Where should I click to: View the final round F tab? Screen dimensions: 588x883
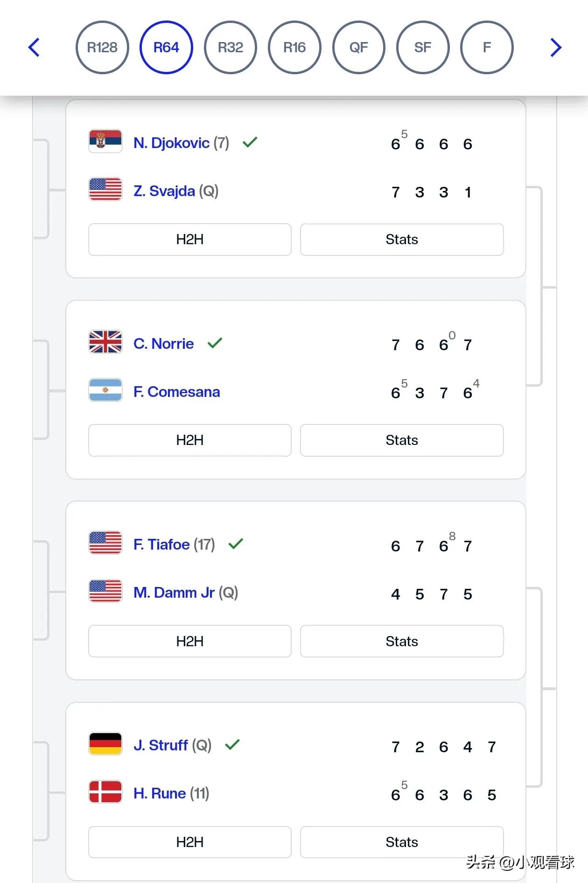pyautogui.click(x=487, y=47)
